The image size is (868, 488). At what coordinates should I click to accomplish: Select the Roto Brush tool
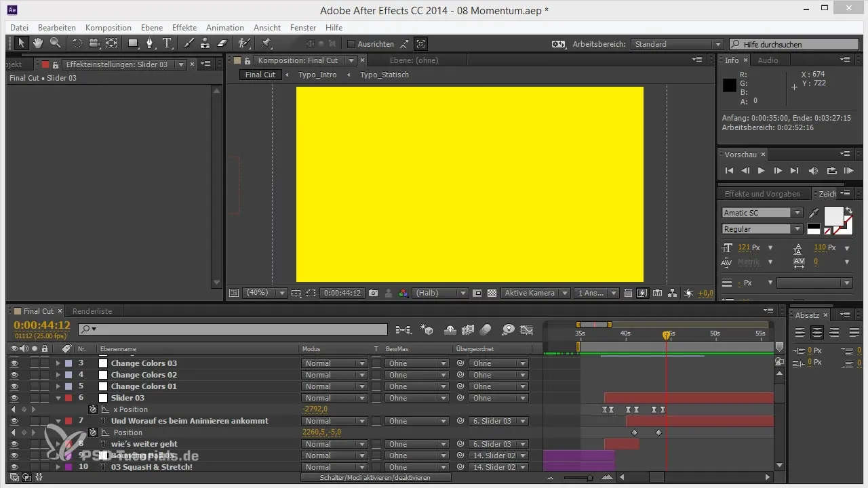click(x=244, y=43)
